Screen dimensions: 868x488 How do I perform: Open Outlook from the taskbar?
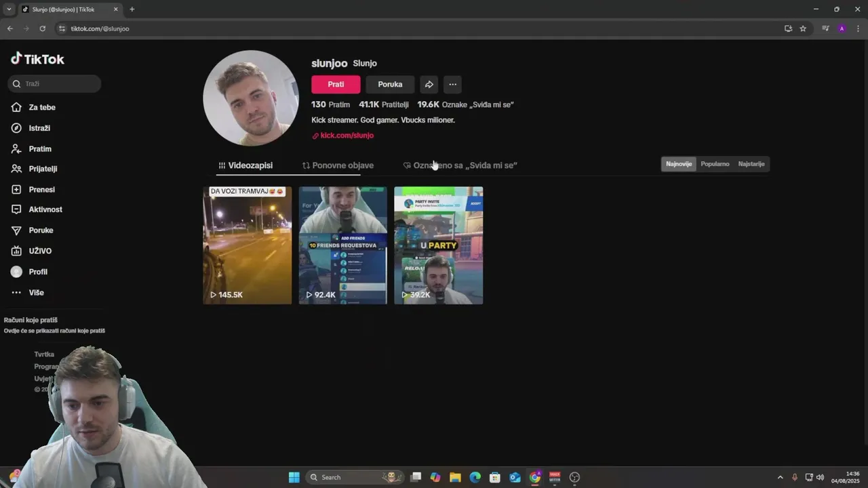515,477
